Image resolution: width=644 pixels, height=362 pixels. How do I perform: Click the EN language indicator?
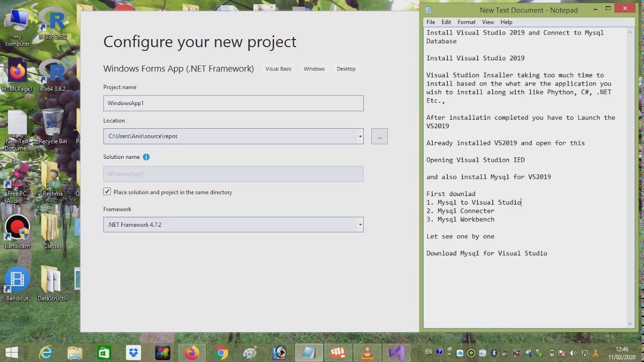tap(429, 352)
